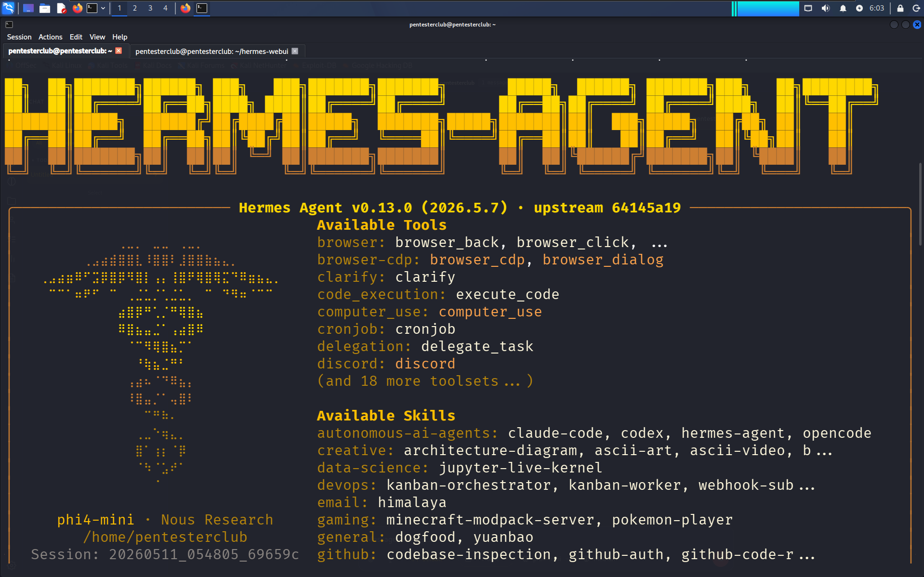This screenshot has width=924, height=577.
Task: Click the 'Available Tools' heading
Action: tap(382, 225)
